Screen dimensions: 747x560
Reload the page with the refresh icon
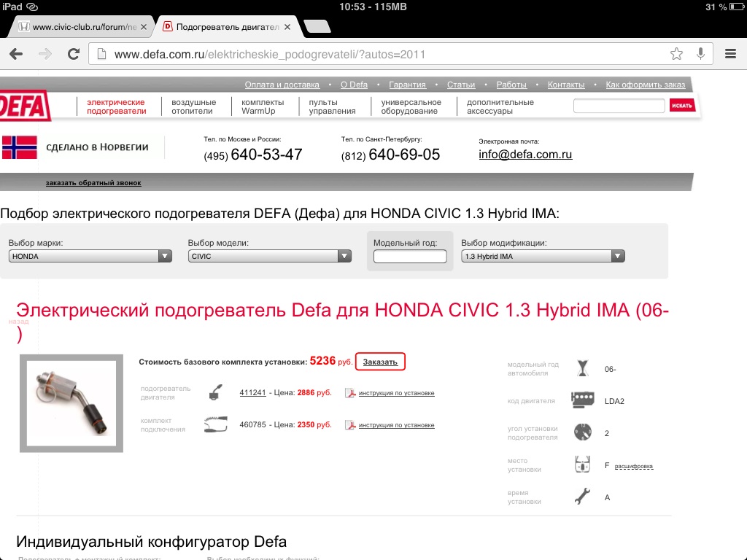tap(74, 54)
